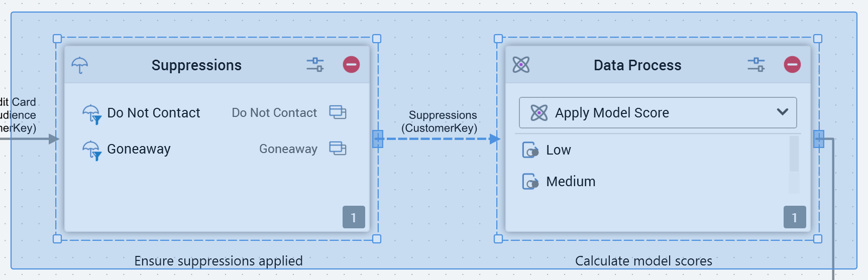
Task: Remove the Suppressions node with red minus
Action: point(351,65)
